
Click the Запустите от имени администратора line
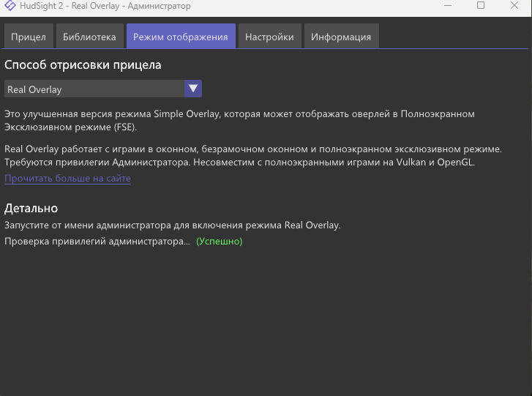tap(173, 225)
